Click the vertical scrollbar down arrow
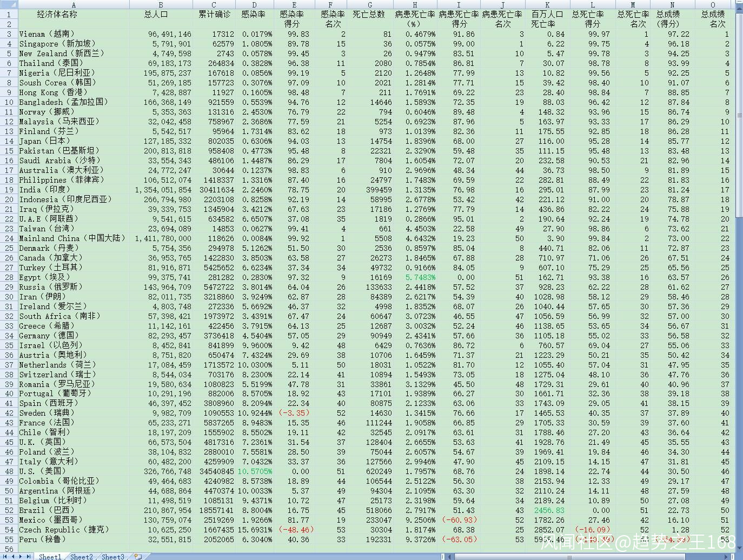743x560 pixels. coord(739,548)
